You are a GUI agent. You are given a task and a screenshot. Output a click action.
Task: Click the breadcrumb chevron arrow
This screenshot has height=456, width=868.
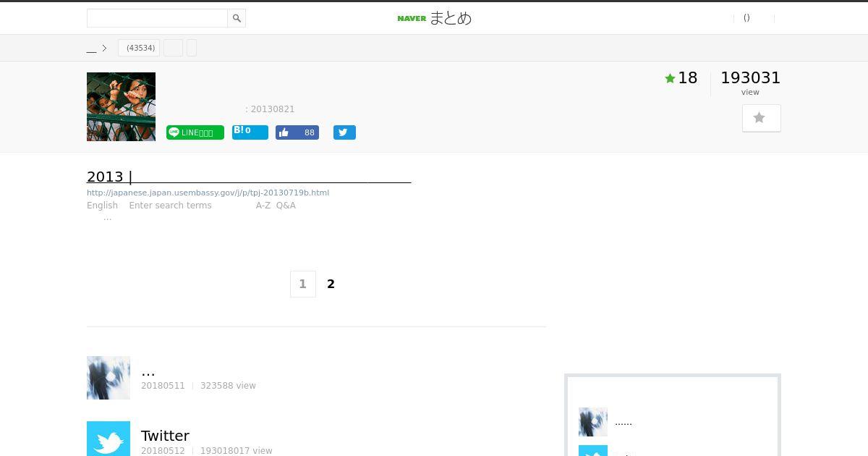click(104, 48)
